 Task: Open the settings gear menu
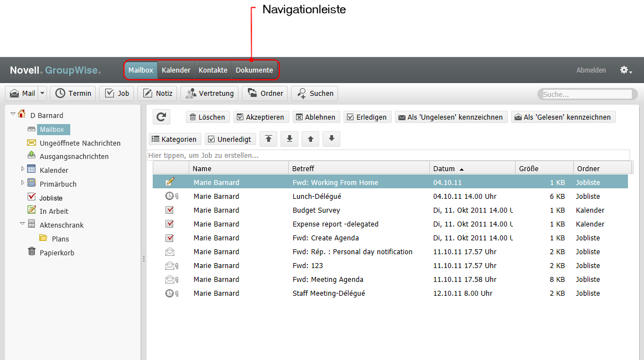tap(626, 70)
